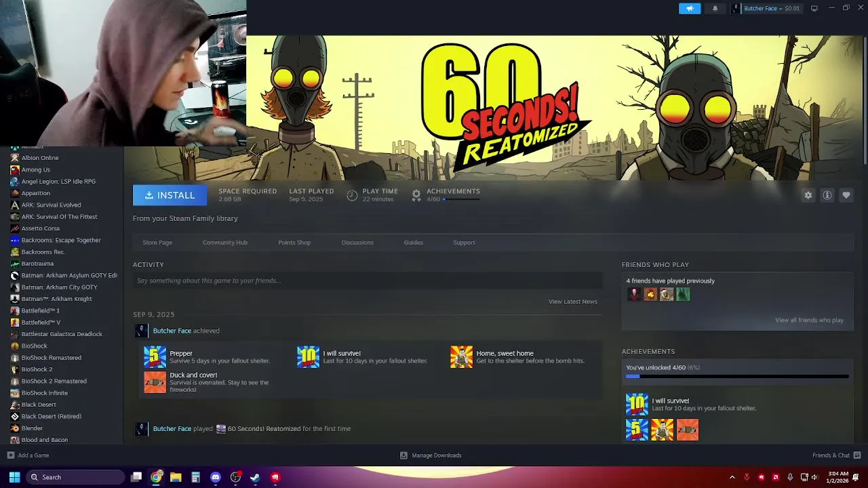Open the Points Shop tab
Screen dimensions: 868x488
click(x=294, y=243)
